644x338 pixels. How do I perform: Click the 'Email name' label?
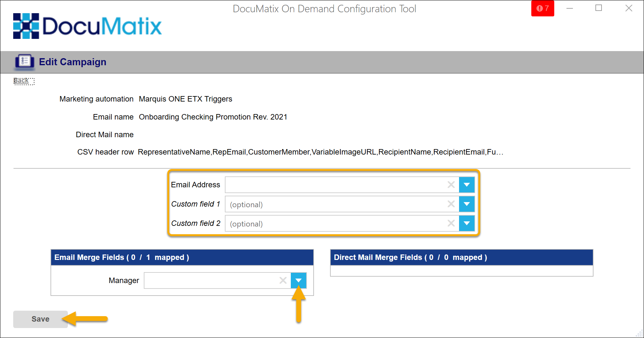[113, 117]
